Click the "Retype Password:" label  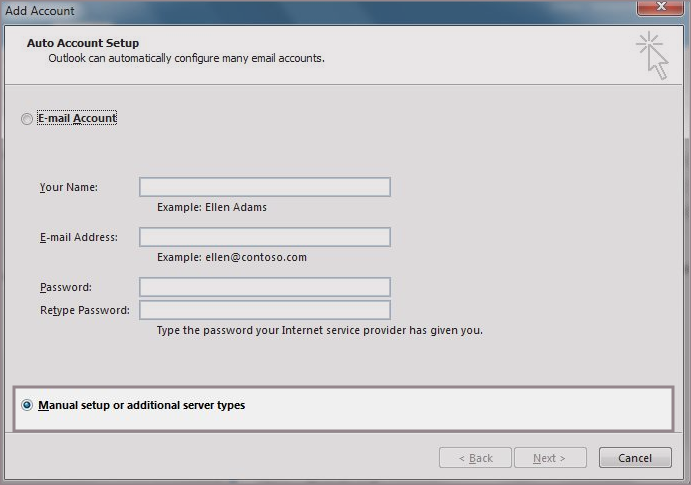(85, 310)
